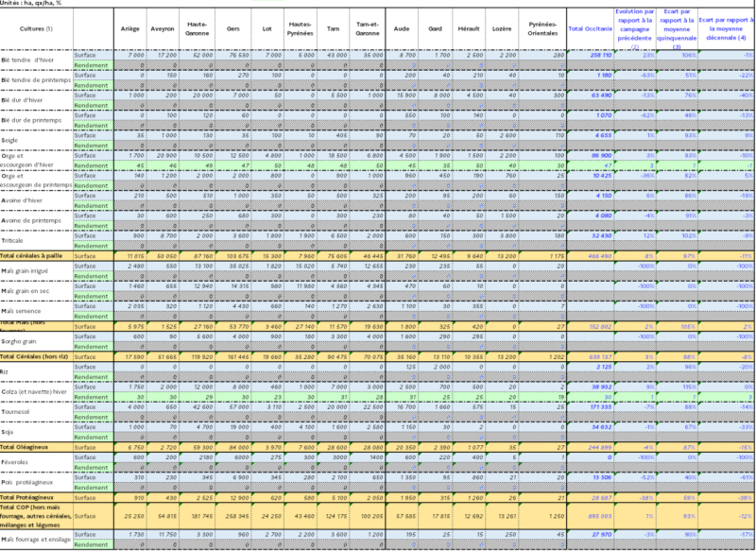
Task: Click Gers surface '76 530' for Blé tendre d'hiver
Action: point(233,55)
